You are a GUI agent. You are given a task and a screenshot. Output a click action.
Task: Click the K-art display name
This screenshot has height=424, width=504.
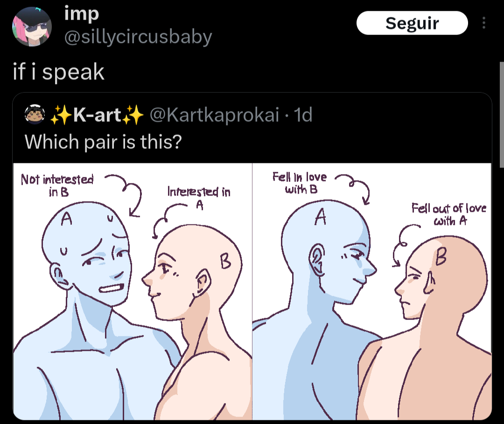(97, 115)
